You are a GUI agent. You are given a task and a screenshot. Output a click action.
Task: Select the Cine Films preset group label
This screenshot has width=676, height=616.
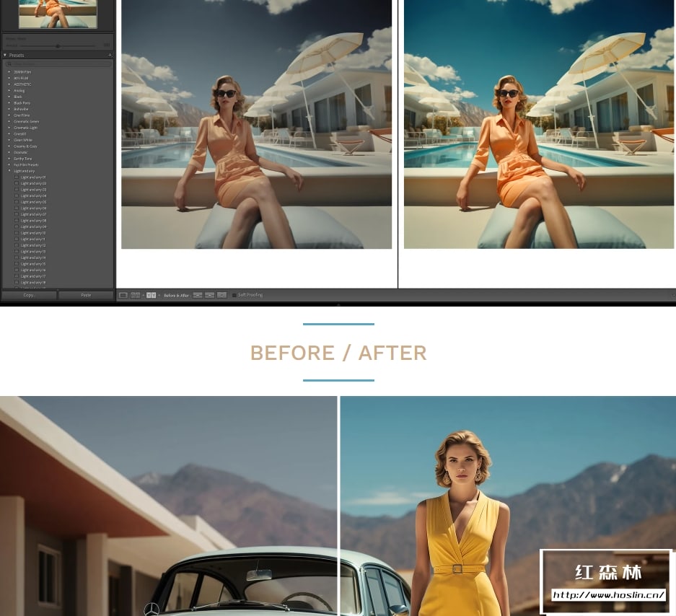(22, 115)
